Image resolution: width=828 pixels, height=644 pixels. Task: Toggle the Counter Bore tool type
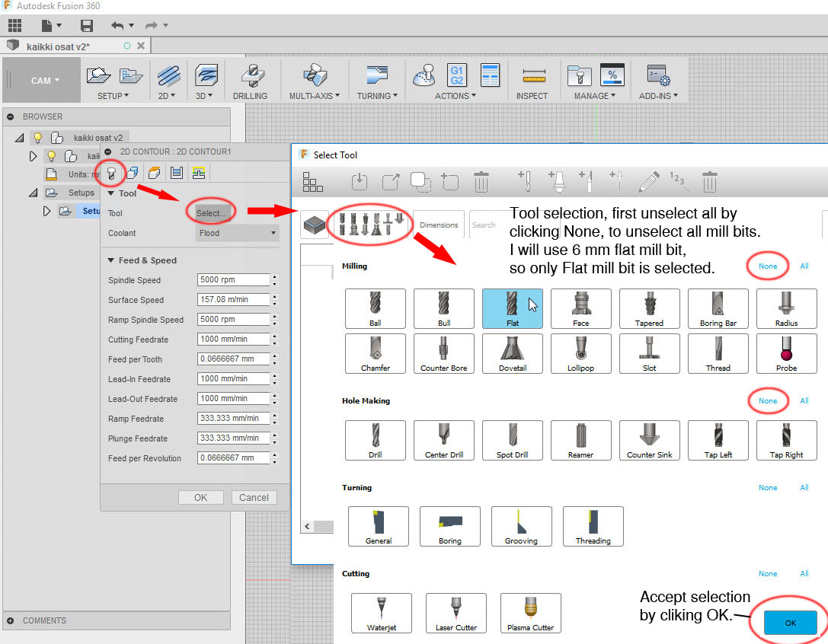click(443, 354)
